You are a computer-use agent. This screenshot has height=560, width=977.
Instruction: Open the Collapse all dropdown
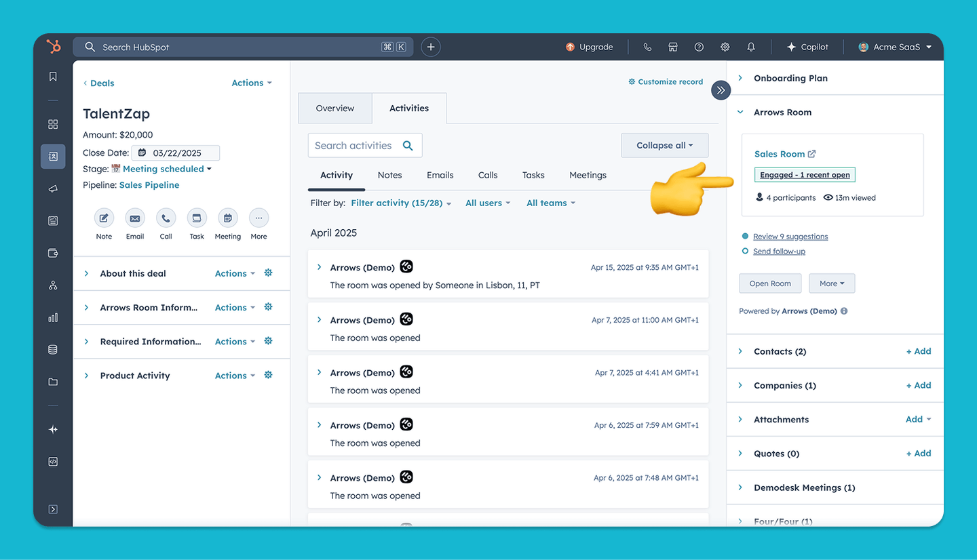click(665, 145)
